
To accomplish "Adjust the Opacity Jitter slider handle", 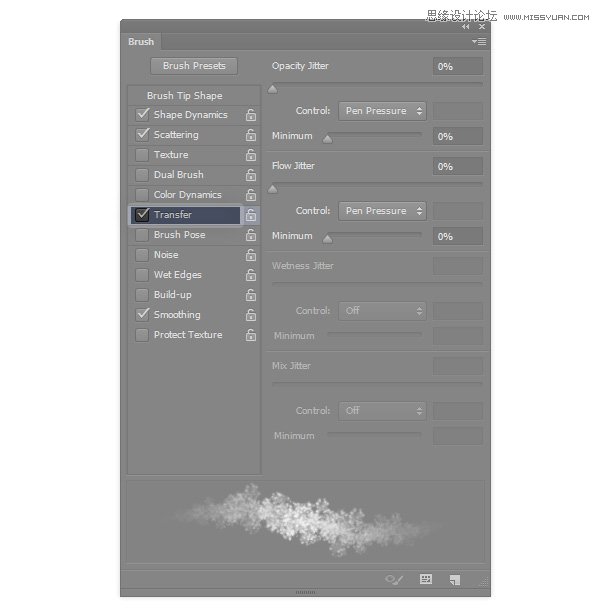I will (272, 89).
